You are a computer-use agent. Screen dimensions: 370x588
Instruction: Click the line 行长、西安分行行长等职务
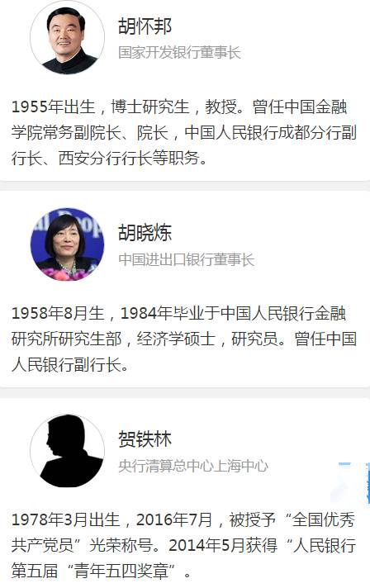coord(110,159)
